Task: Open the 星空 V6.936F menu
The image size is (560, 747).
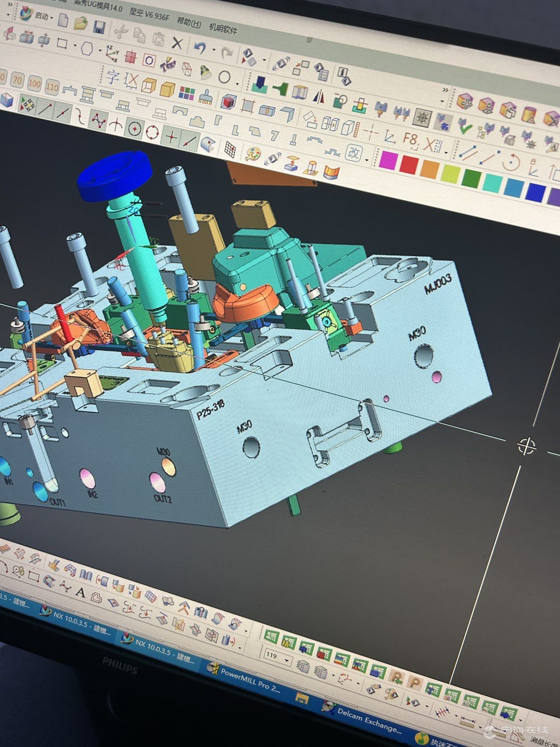Action: click(150, 15)
